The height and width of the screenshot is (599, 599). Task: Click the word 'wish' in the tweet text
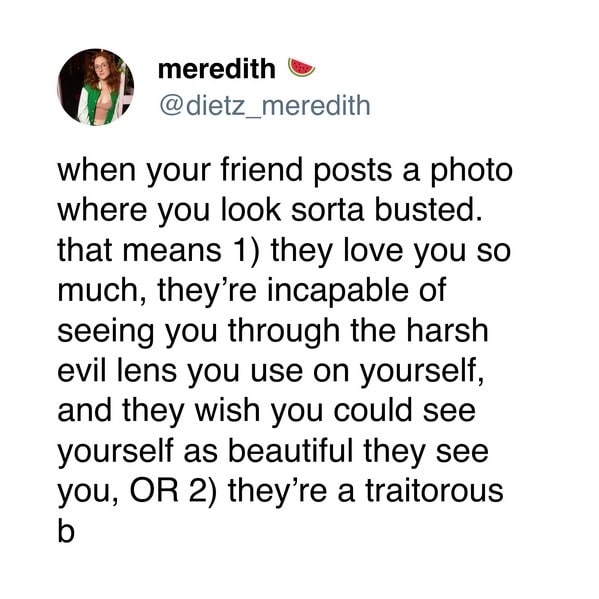click(x=228, y=410)
